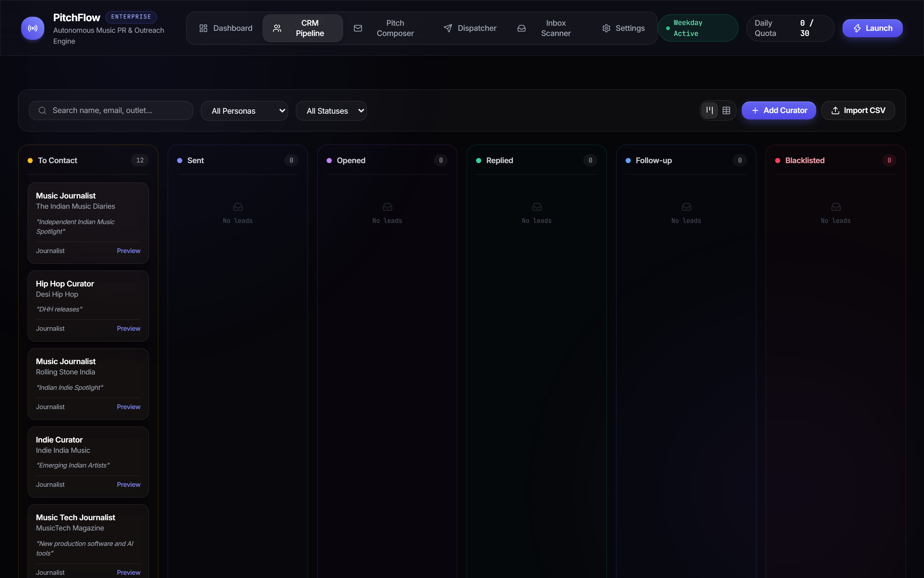Open the Dispatcher tab
924x578 pixels.
(470, 28)
